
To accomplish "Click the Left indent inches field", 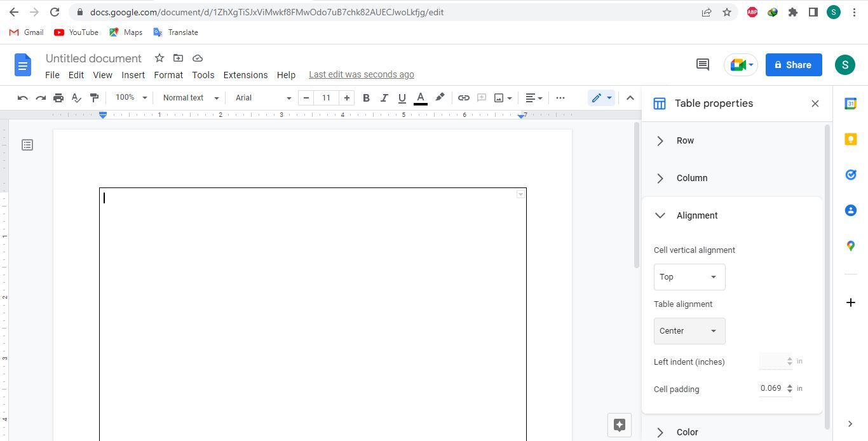I will 776,362.
